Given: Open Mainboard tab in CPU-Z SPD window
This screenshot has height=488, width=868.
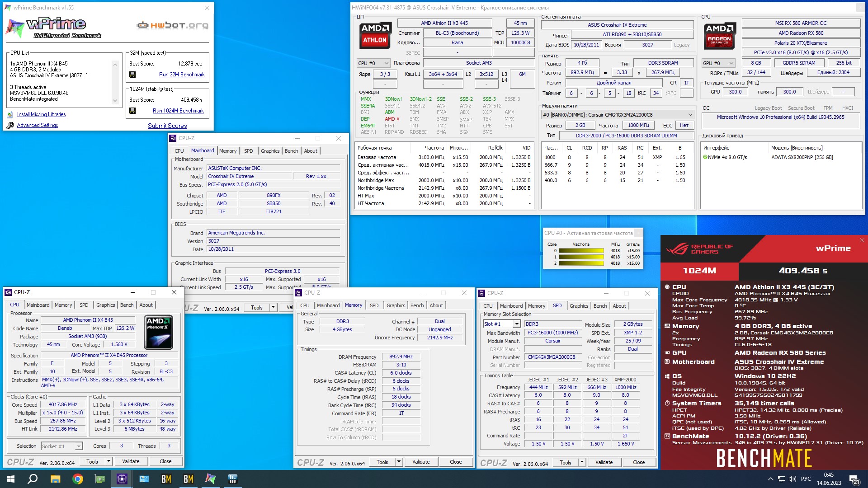Looking at the screenshot, I should click(x=511, y=306).
